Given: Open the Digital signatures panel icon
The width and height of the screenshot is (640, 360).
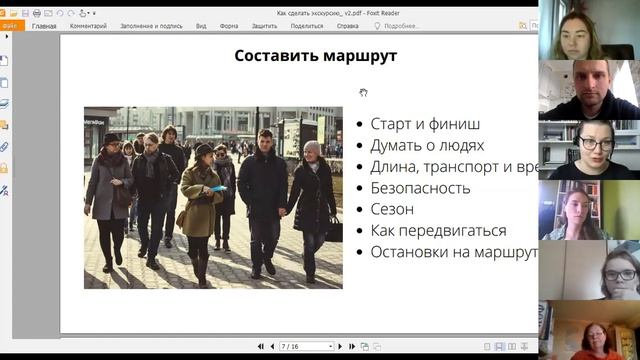Looking at the screenshot, I should pos(4,190).
